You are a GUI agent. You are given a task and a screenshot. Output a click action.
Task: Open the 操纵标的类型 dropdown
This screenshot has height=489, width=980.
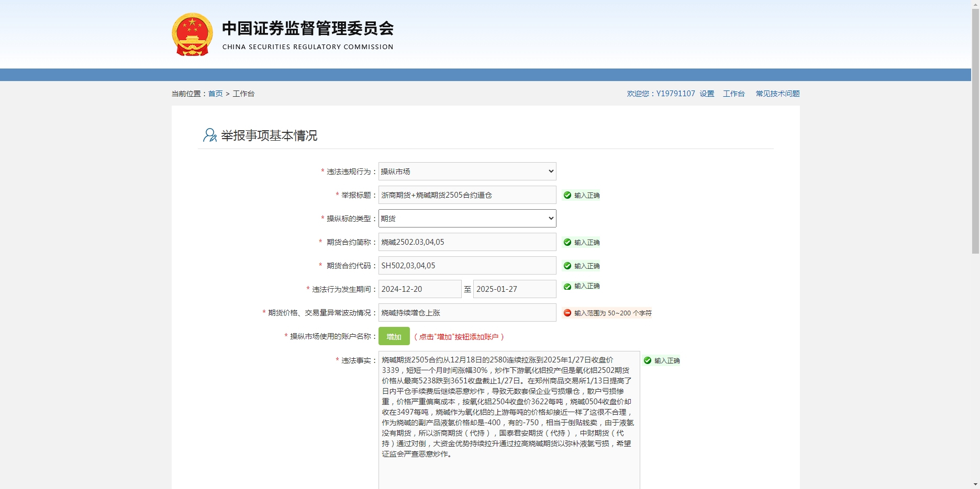pyautogui.click(x=467, y=219)
